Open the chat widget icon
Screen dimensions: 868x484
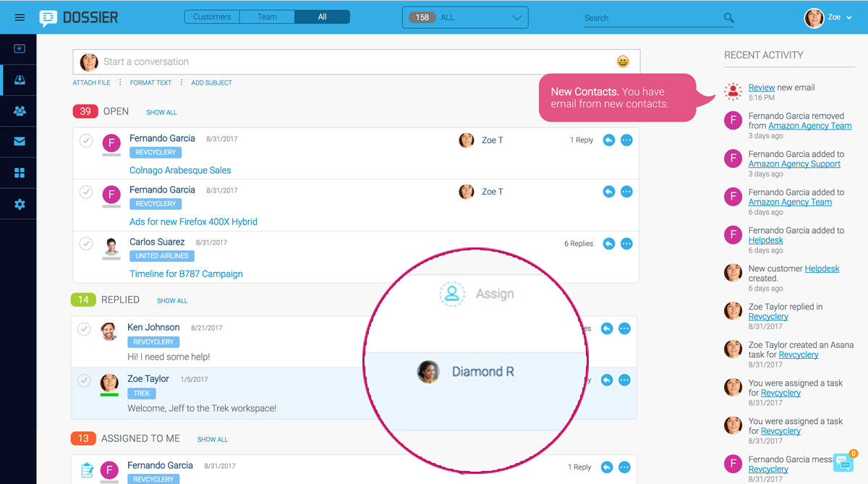click(x=843, y=463)
